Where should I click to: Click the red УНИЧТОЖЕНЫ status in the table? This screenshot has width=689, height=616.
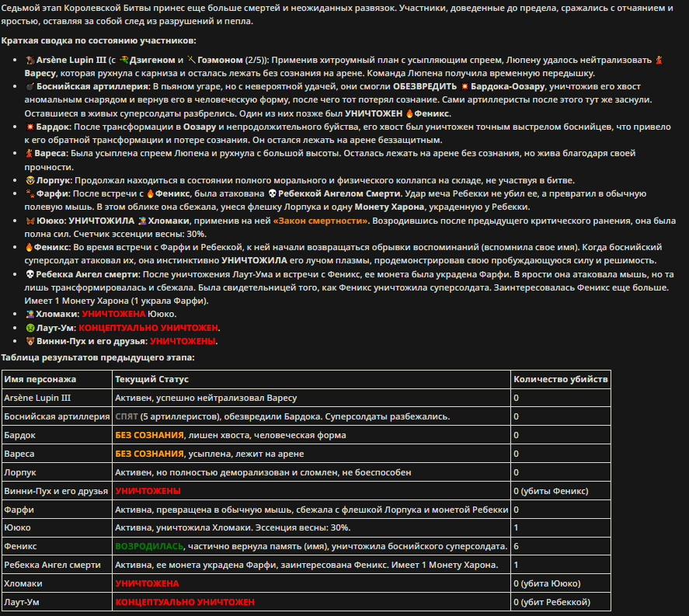point(148,491)
